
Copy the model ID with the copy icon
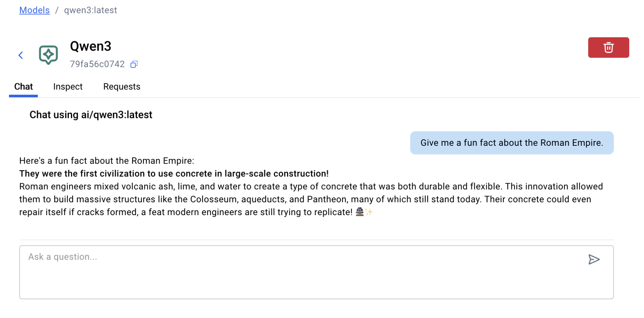[134, 64]
